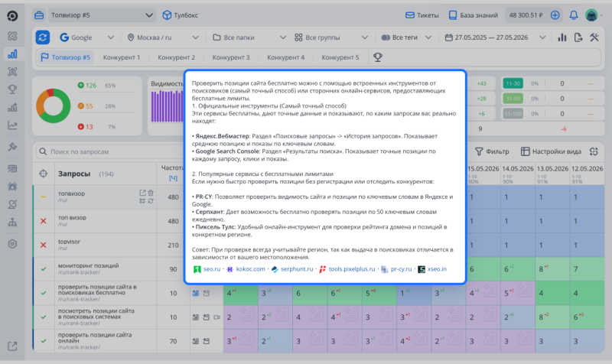The width and height of the screenshot is (612, 364).
Task: Click the positions donut chart
Action: click(53, 106)
